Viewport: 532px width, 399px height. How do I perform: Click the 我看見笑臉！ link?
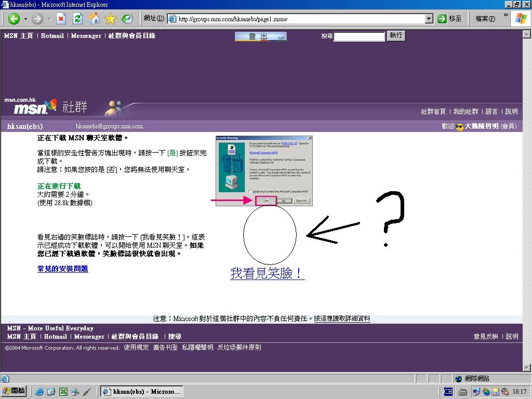click(x=267, y=273)
